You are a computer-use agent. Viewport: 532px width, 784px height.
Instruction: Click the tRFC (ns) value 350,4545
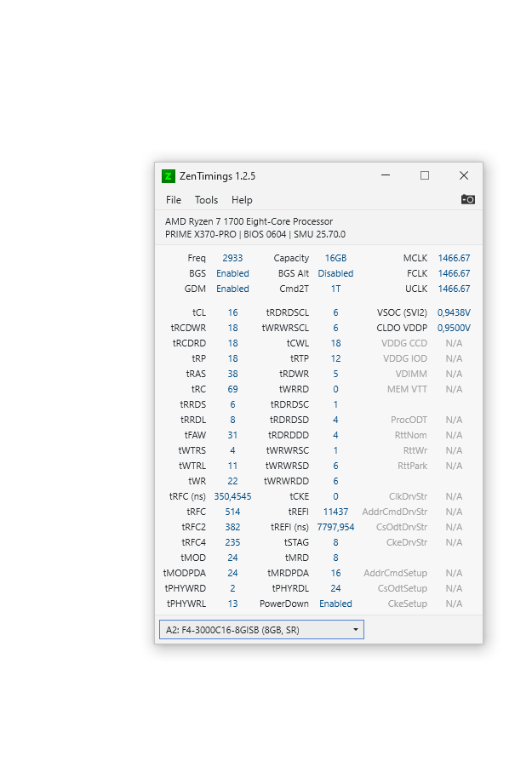pyautogui.click(x=232, y=496)
